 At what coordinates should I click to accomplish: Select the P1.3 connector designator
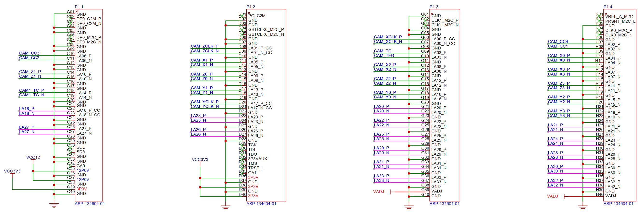pos(434,7)
